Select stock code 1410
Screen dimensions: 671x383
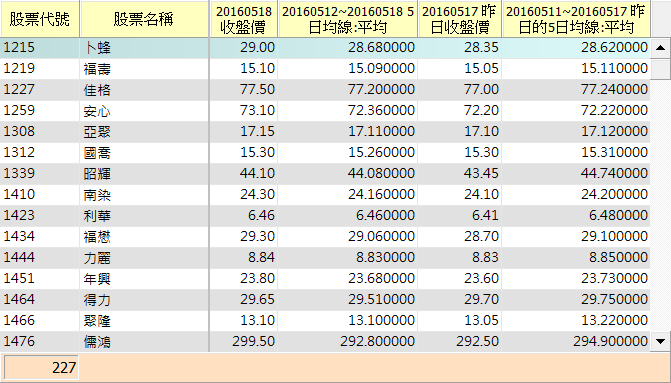point(19,194)
